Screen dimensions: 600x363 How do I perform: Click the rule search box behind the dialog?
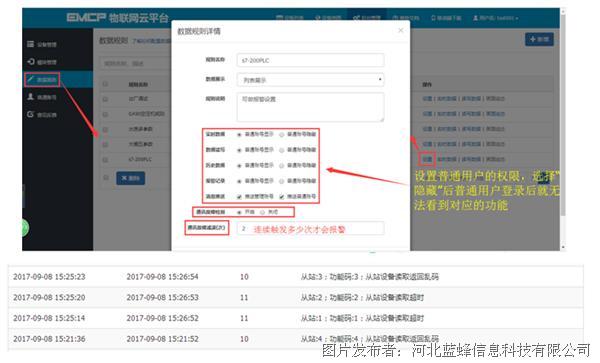click(136, 63)
